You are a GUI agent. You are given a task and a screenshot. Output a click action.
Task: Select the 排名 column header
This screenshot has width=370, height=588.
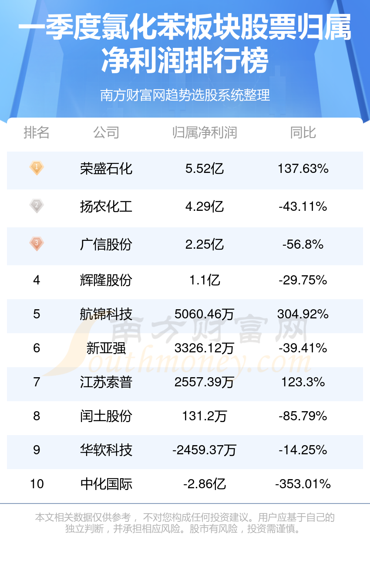pyautogui.click(x=37, y=132)
